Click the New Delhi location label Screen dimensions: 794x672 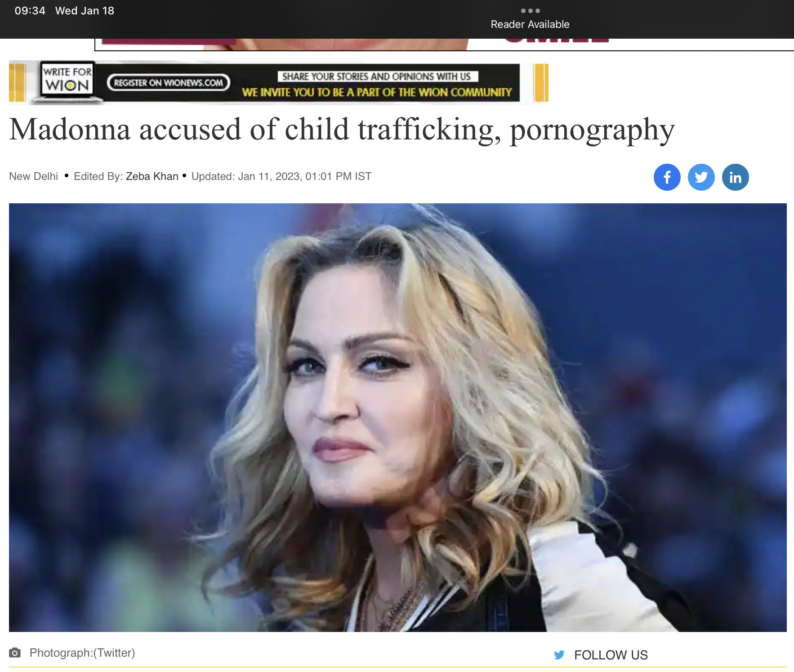(x=34, y=176)
